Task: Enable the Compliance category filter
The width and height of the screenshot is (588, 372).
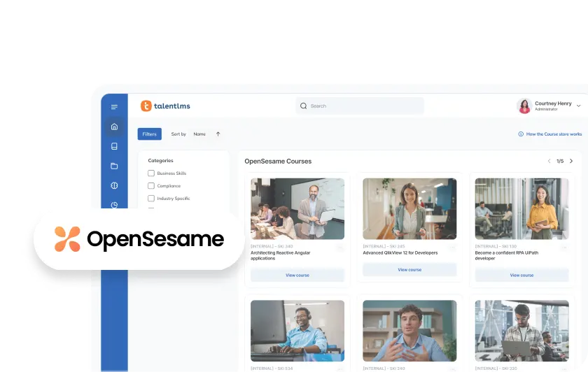Action: (x=151, y=186)
